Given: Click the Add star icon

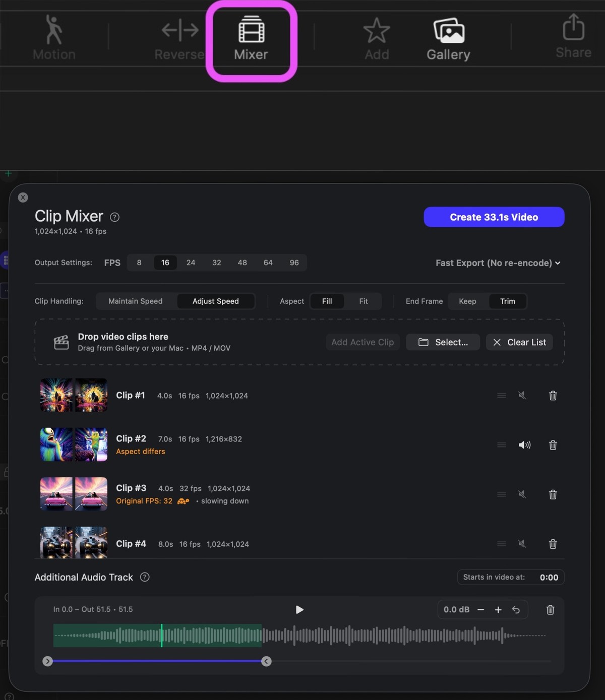Looking at the screenshot, I should tap(377, 30).
